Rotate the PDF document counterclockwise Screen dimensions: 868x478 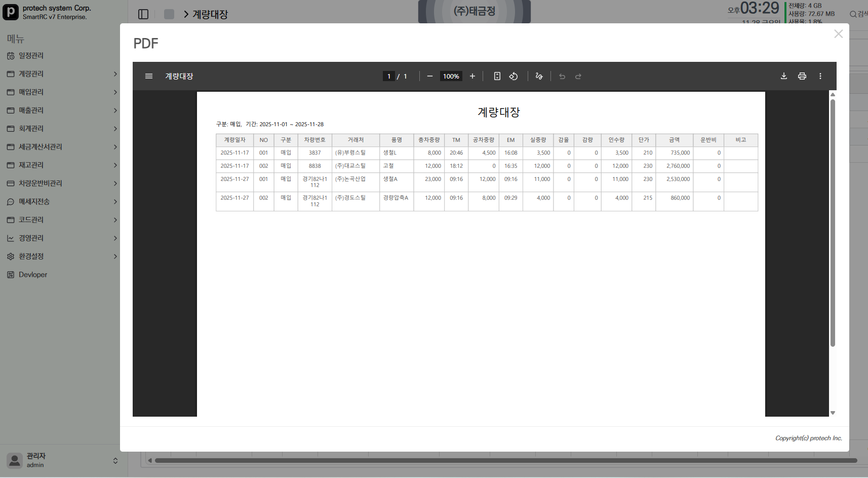click(514, 76)
